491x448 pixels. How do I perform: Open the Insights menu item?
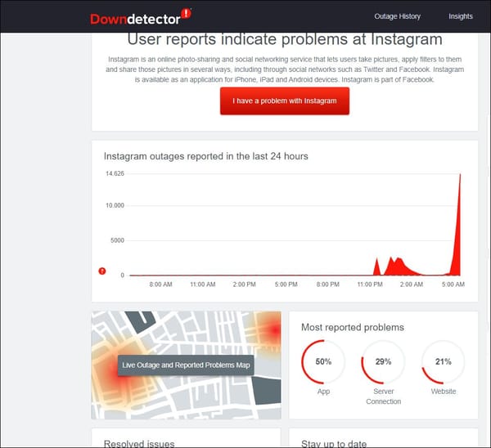tap(460, 16)
